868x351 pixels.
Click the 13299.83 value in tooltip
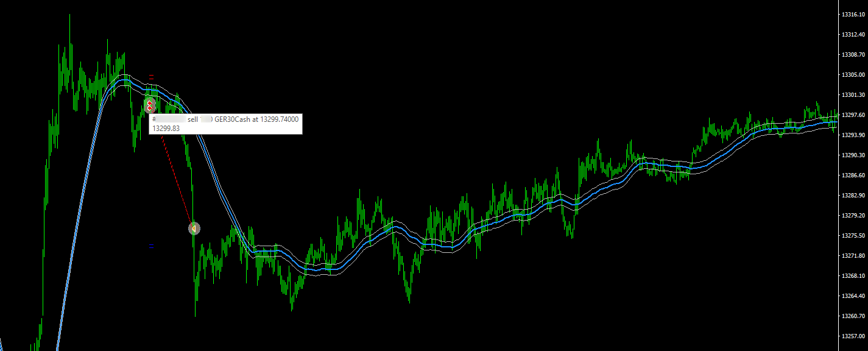(166, 129)
